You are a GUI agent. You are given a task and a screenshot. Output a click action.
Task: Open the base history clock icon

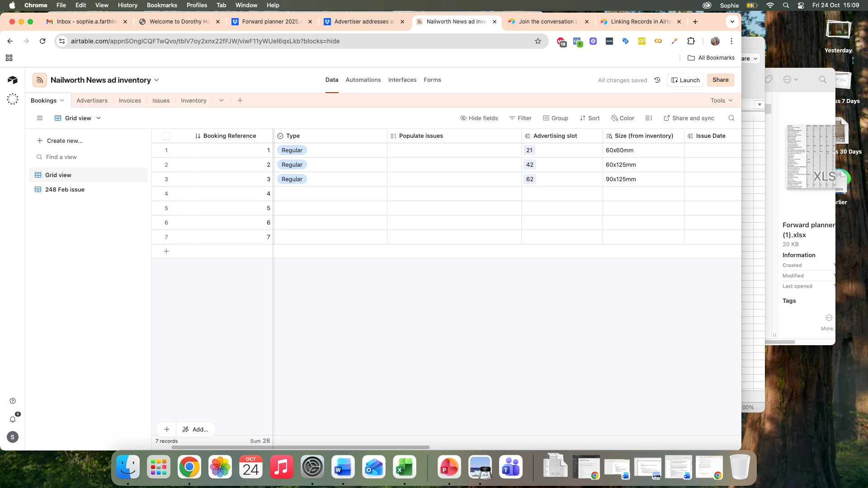click(657, 80)
